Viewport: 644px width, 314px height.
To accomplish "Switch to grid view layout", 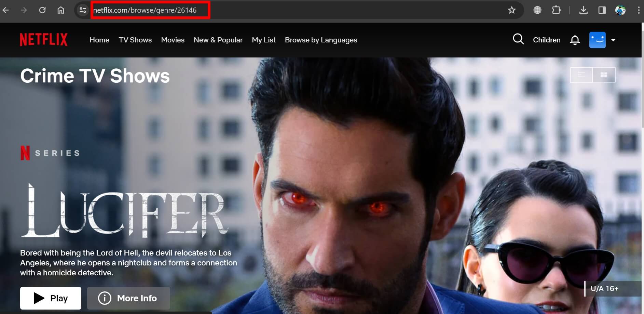I will point(604,75).
